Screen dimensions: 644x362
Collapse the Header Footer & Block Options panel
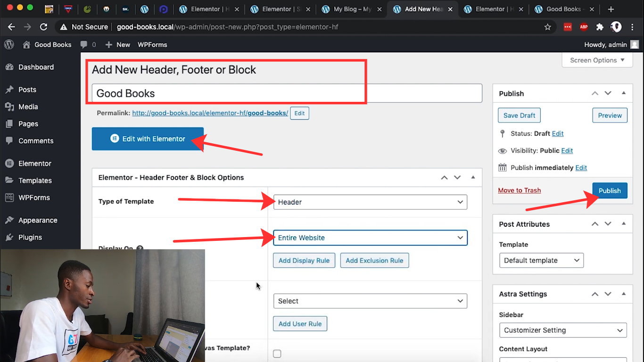pyautogui.click(x=473, y=177)
